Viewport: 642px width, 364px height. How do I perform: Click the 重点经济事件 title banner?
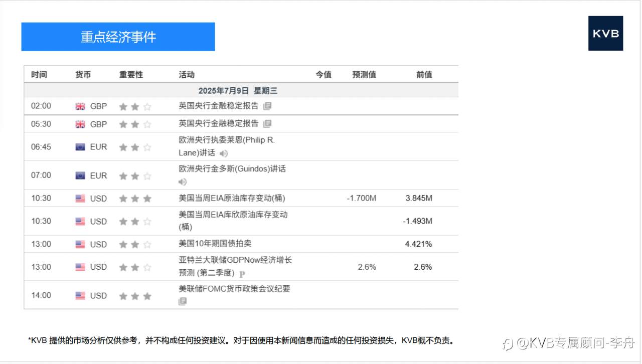(118, 37)
